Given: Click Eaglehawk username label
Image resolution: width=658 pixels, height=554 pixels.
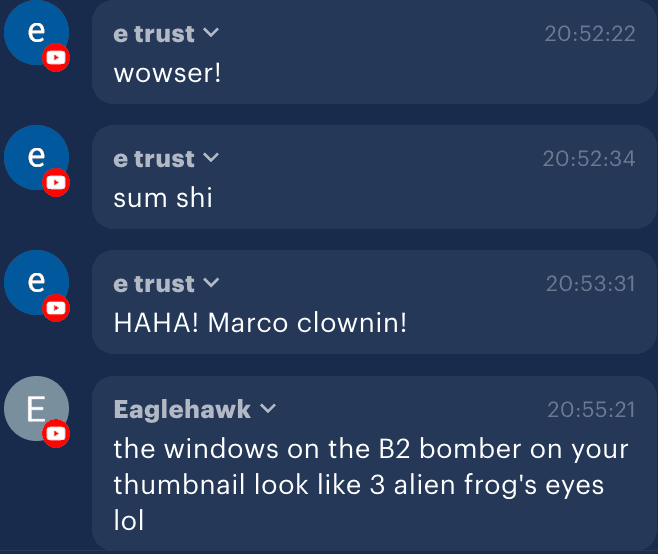Looking at the screenshot, I should click(182, 409).
